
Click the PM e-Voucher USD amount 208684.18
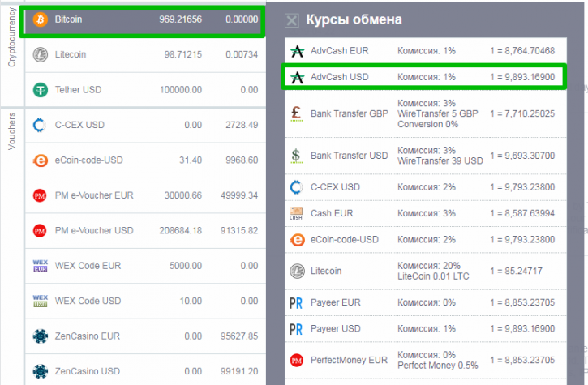(x=181, y=230)
